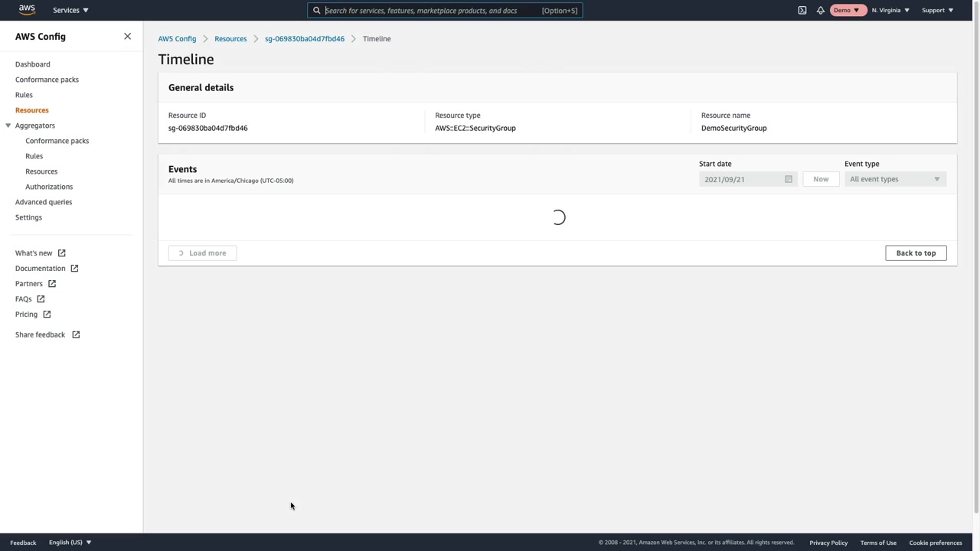Open Settings in sidebar
The height and width of the screenshot is (551, 980).
click(28, 217)
